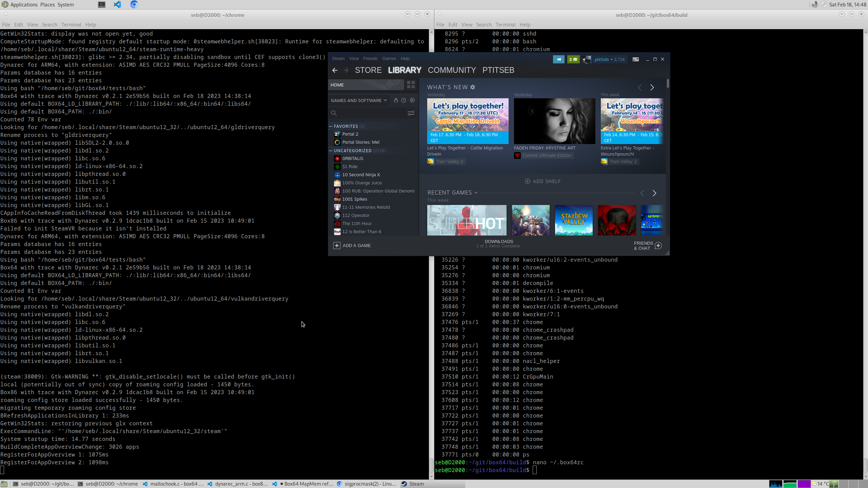Click the library search magnifier icon
868x488 pixels.
tap(334, 113)
